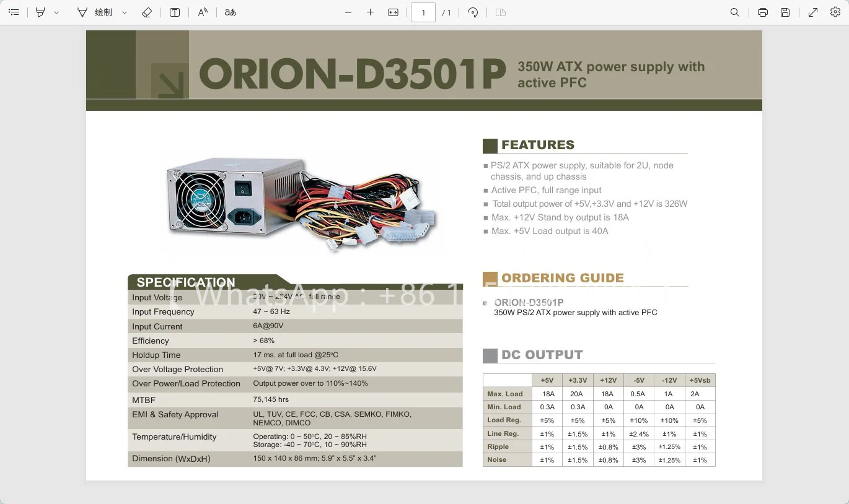The width and height of the screenshot is (849, 504).
Task: Rotate the PDF page
Action: 473,12
